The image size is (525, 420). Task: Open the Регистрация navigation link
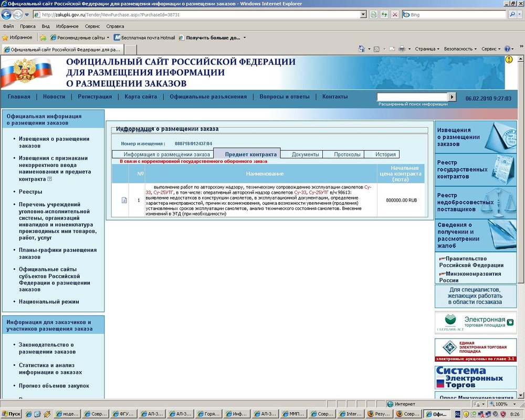(94, 97)
